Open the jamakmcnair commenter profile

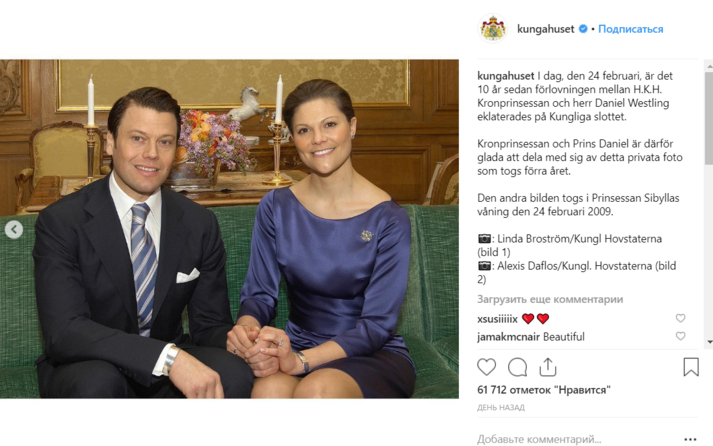[508, 336]
